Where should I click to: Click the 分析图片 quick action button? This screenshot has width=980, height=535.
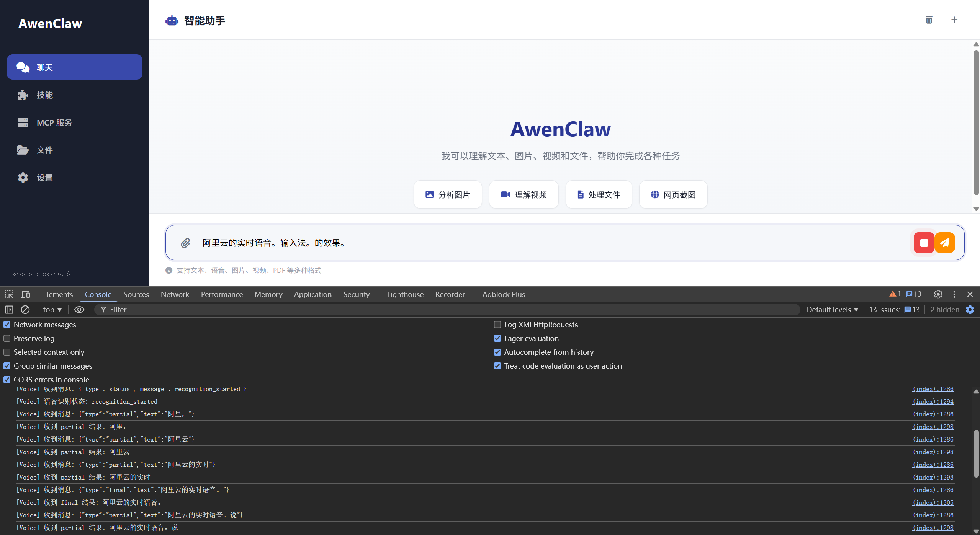tap(447, 195)
